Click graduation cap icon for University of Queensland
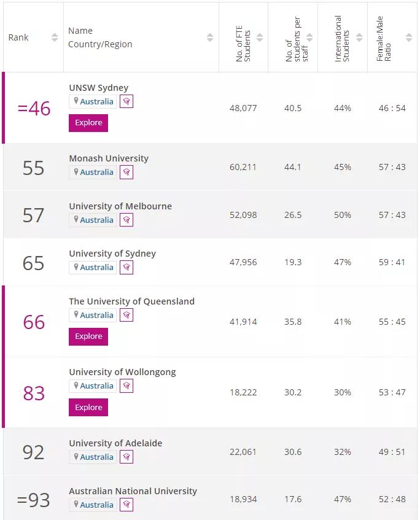Viewport: 420px width, 520px height. (126, 316)
